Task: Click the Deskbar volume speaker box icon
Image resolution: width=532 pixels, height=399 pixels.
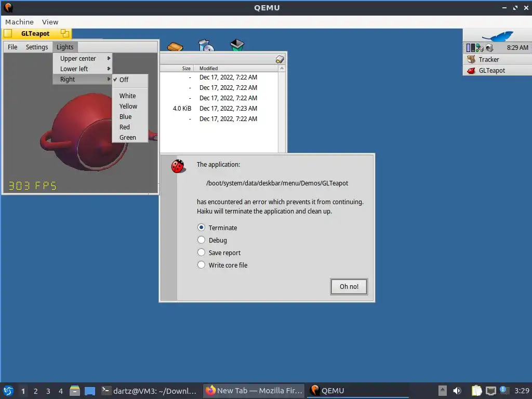Action: [489, 48]
